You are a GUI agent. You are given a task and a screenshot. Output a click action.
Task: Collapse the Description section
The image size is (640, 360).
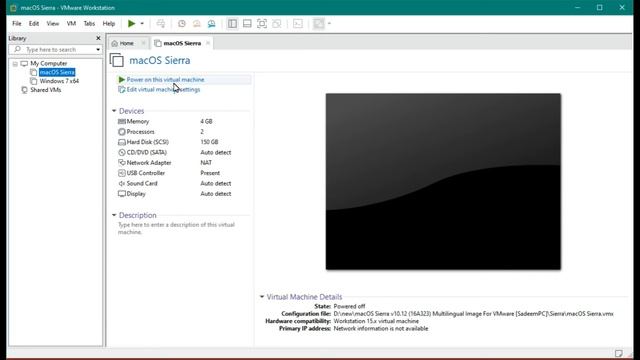pos(114,215)
